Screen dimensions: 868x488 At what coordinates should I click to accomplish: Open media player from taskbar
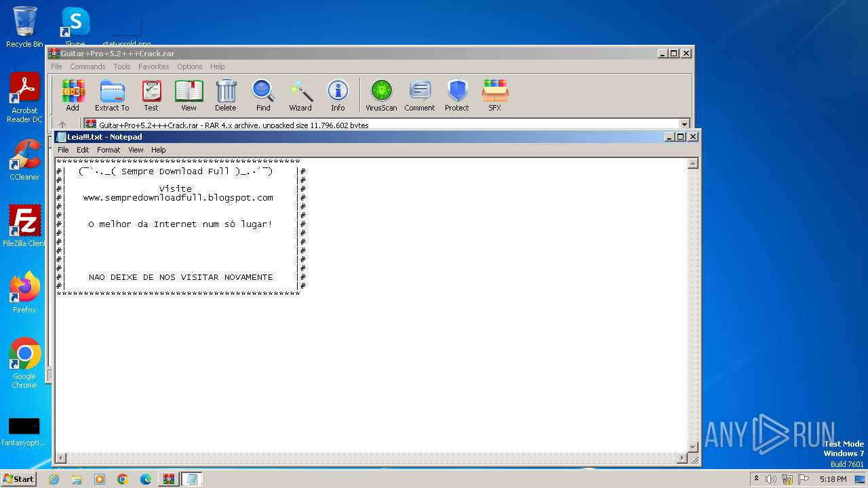pyautogui.click(x=100, y=479)
